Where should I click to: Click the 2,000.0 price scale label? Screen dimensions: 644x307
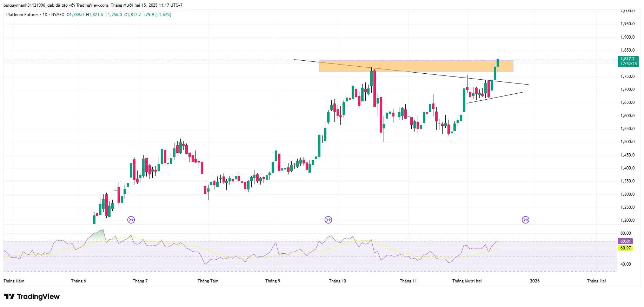click(627, 11)
